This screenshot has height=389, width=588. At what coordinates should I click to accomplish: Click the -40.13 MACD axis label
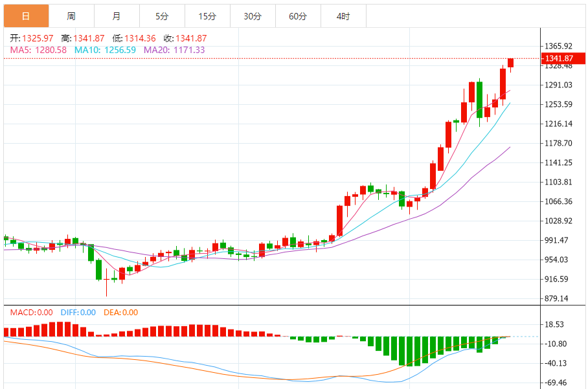556,364
